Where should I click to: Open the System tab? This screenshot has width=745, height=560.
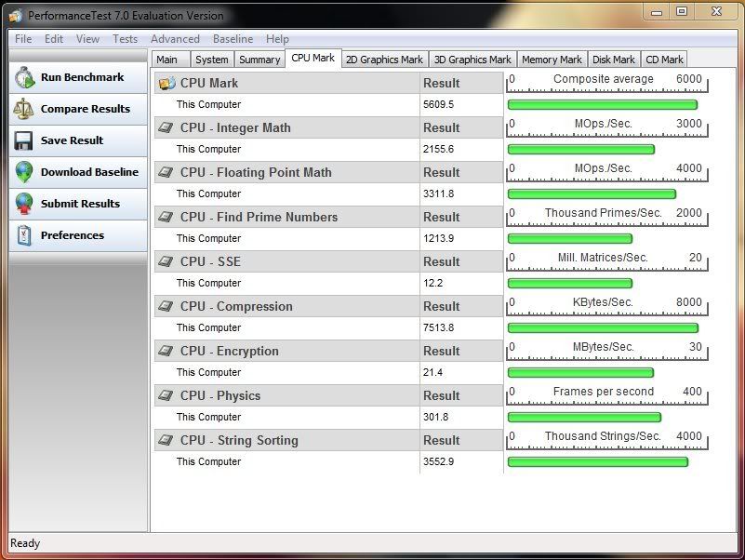[x=212, y=60]
